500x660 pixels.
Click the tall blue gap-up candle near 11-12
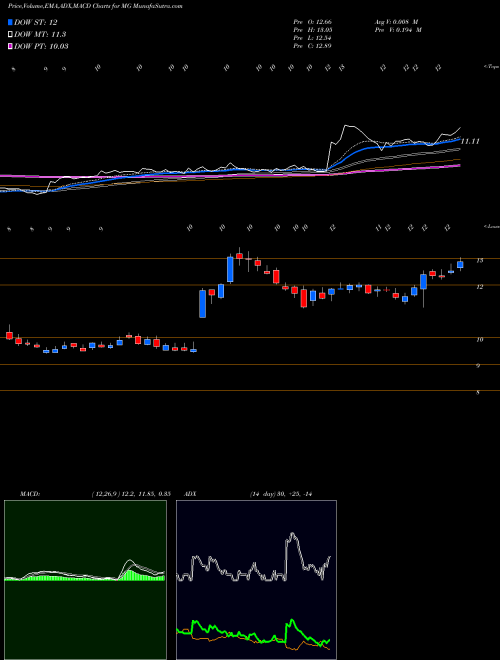[202, 303]
